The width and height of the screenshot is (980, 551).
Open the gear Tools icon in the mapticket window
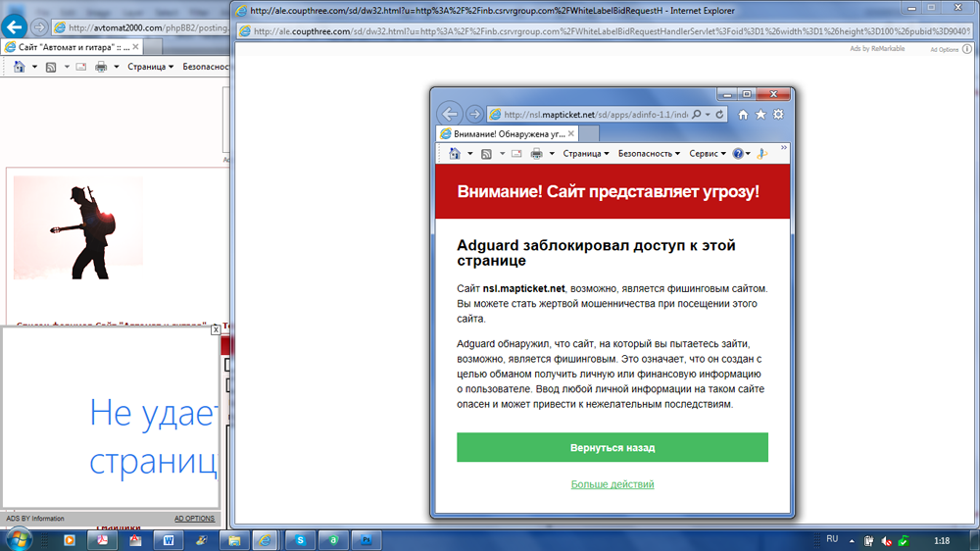tap(778, 115)
